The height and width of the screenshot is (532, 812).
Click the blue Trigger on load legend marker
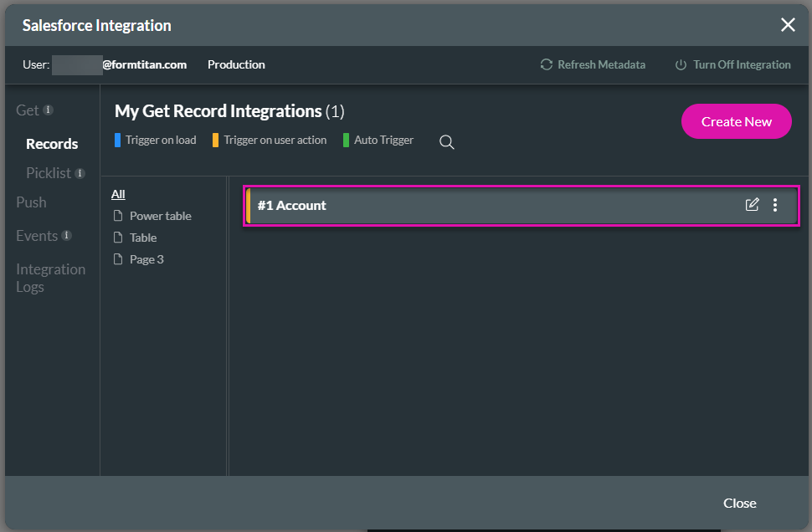(x=117, y=140)
